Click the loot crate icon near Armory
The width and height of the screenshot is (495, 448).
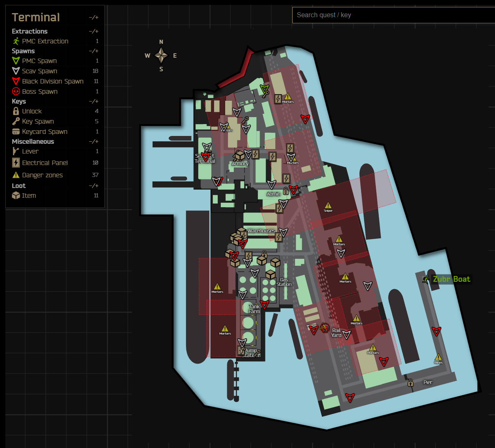pos(239,156)
